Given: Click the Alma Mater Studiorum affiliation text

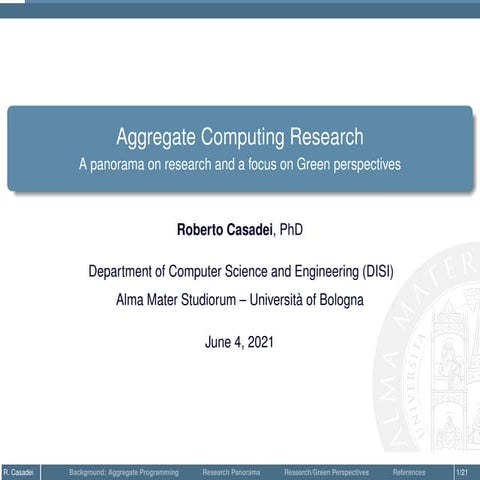Looking at the screenshot, I should click(x=240, y=300).
